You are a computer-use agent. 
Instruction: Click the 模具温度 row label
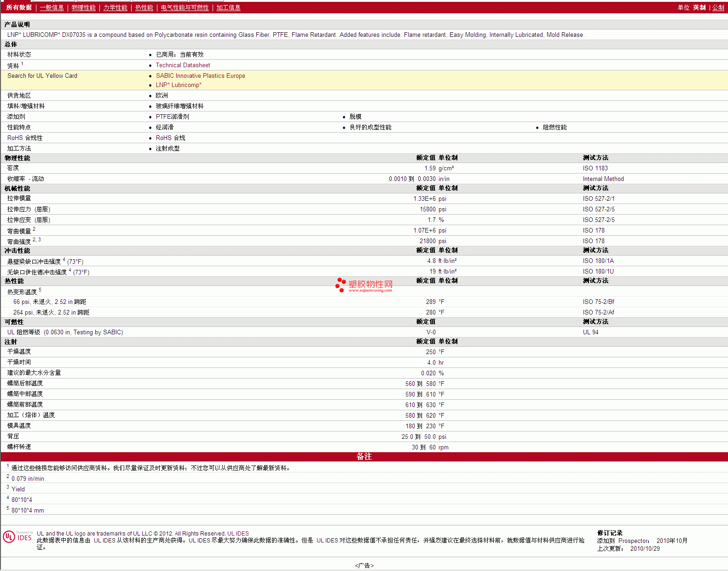click(19, 426)
